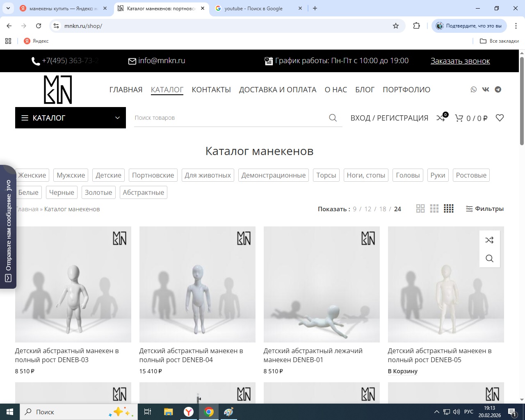
Task: Show 18 products per page
Action: pos(383,209)
